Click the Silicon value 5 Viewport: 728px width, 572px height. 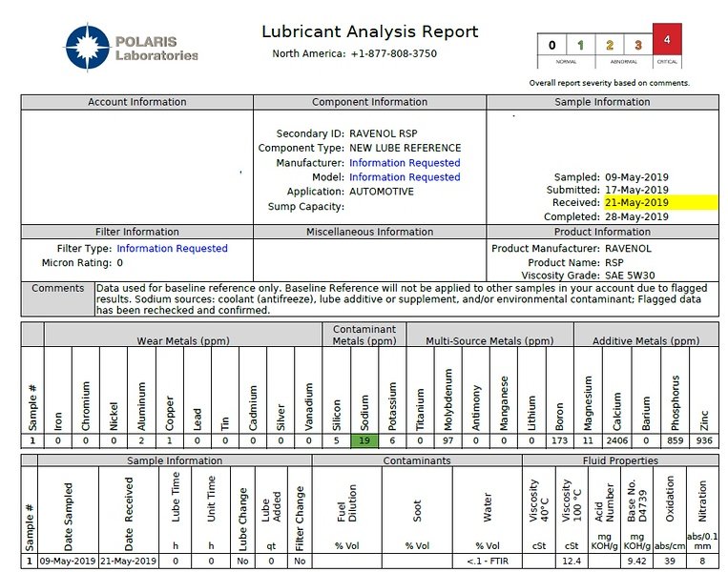coord(336,440)
